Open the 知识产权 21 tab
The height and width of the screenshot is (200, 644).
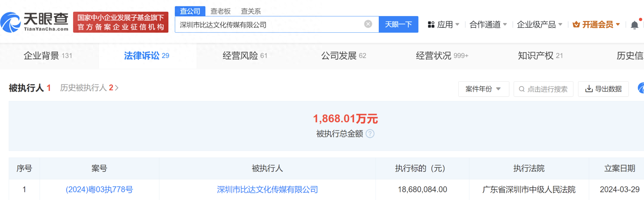coord(540,56)
